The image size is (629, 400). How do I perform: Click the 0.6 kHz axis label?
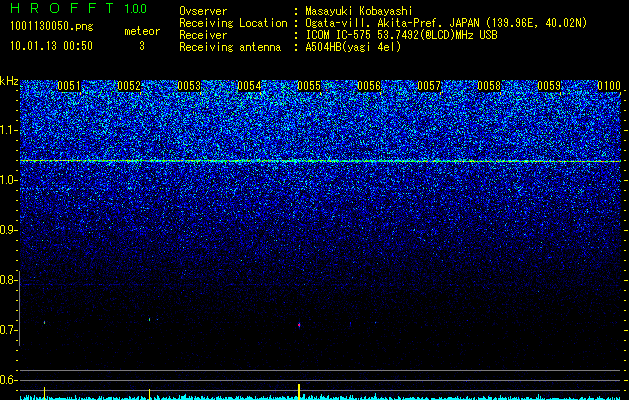[8, 380]
